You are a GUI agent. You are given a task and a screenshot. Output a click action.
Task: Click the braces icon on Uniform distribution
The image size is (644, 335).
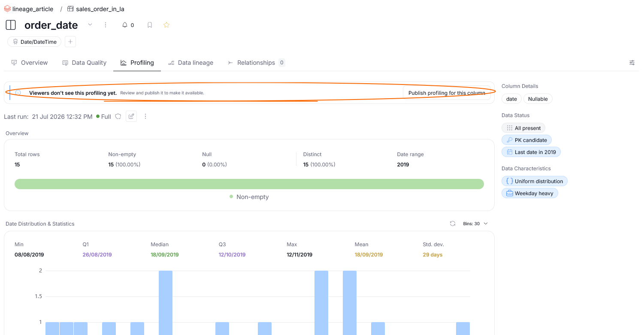[510, 181]
